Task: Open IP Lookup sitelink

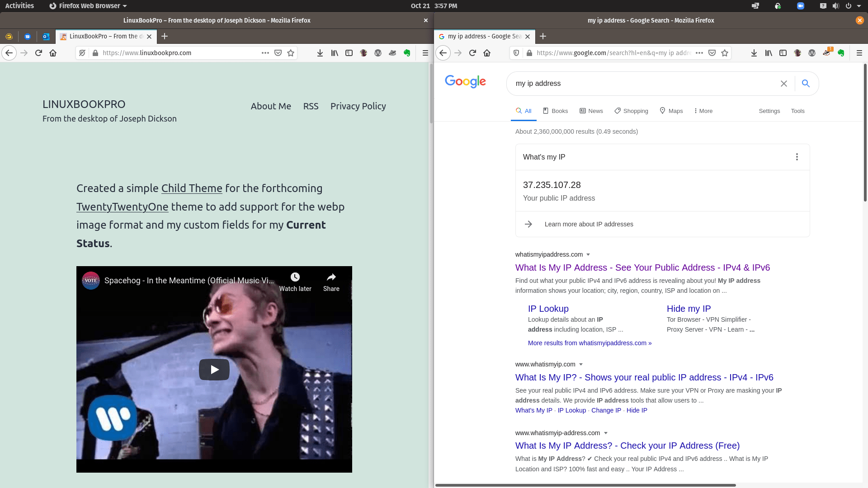Action: coord(548,309)
